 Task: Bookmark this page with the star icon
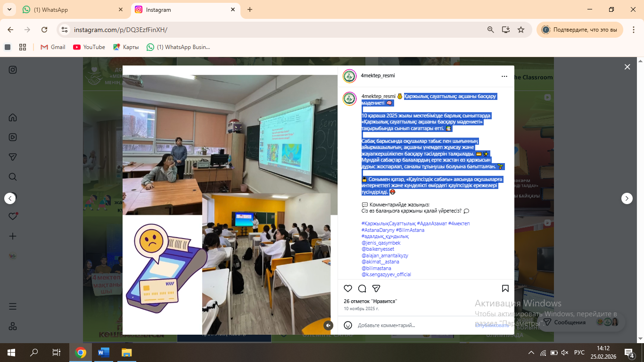point(521,30)
